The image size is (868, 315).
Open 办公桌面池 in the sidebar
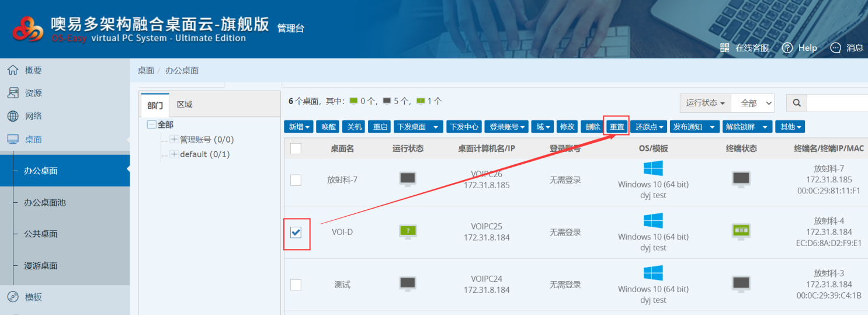pyautogui.click(x=44, y=203)
